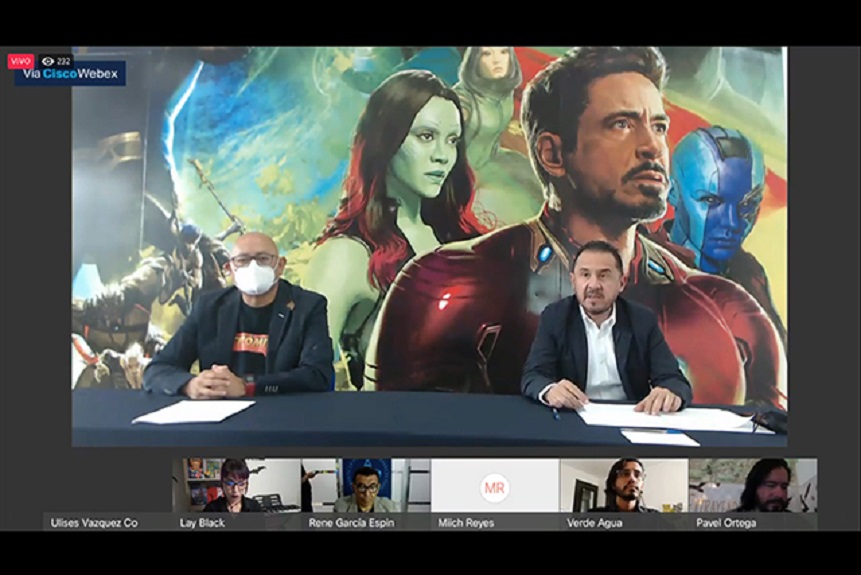Viewport: 861px width, 575px height.
Task: Click the white paper on table's left side
Action: coord(194,411)
